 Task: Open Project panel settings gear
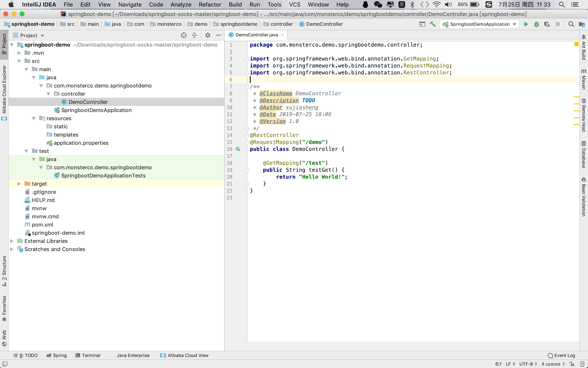click(x=207, y=35)
